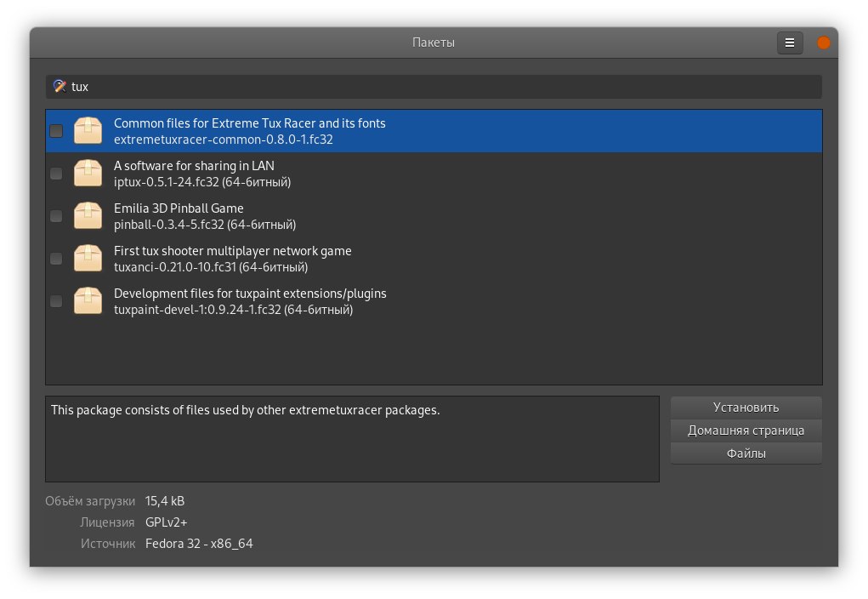Open Домашняя страница (Homepage) button
The height and width of the screenshot is (599, 868).
point(746,431)
